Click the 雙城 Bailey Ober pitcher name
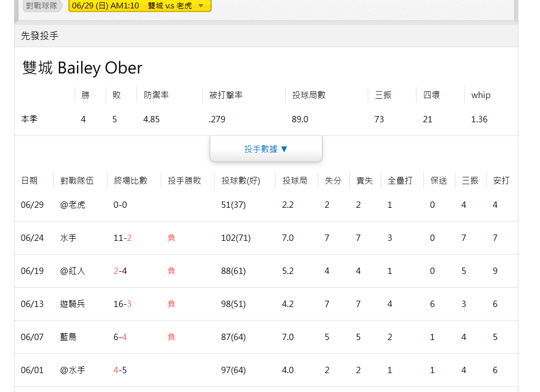The image size is (540, 392). [82, 68]
